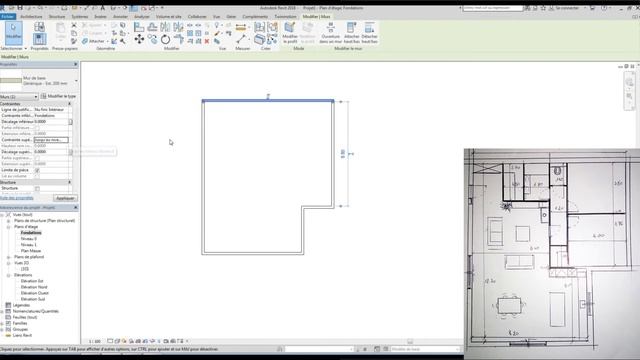The image size is (640, 360).
Task: Click Modifier le type button
Action: (58, 96)
